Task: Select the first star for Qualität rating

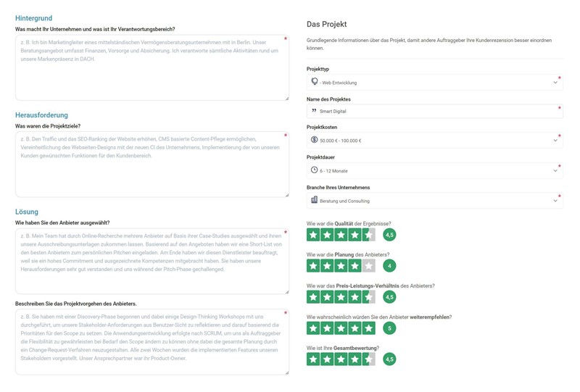Action: tap(313, 235)
